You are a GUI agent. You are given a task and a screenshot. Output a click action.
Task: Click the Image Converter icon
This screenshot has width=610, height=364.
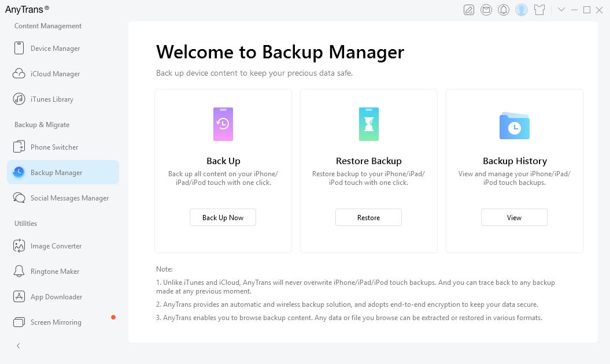coord(19,246)
